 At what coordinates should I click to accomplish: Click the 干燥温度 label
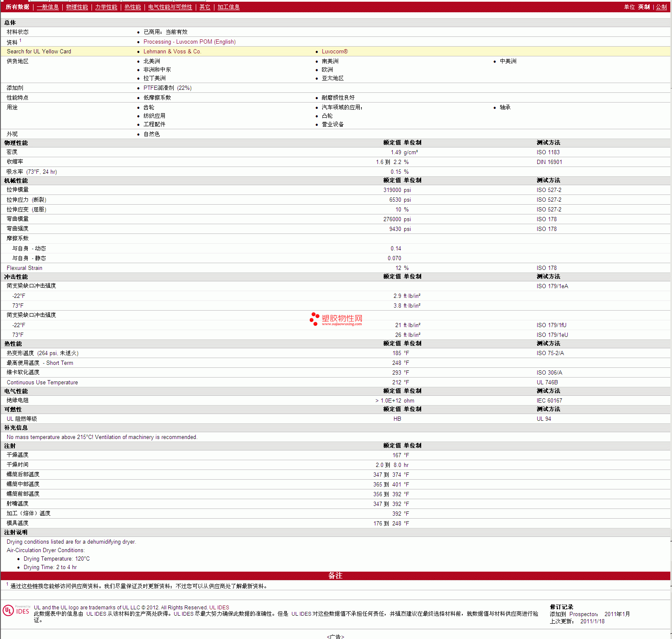point(17,455)
